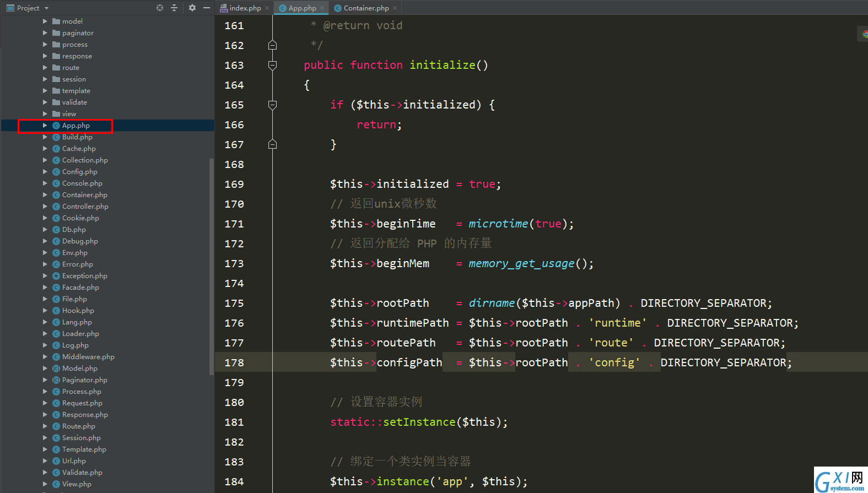Open Response.php from the tree
The image size is (868, 493).
tap(85, 415)
